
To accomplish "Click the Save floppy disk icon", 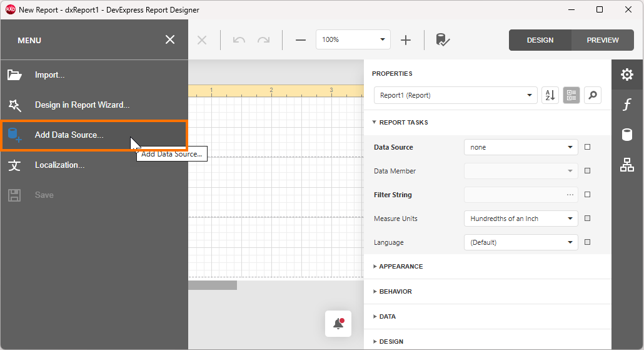I will [14, 195].
